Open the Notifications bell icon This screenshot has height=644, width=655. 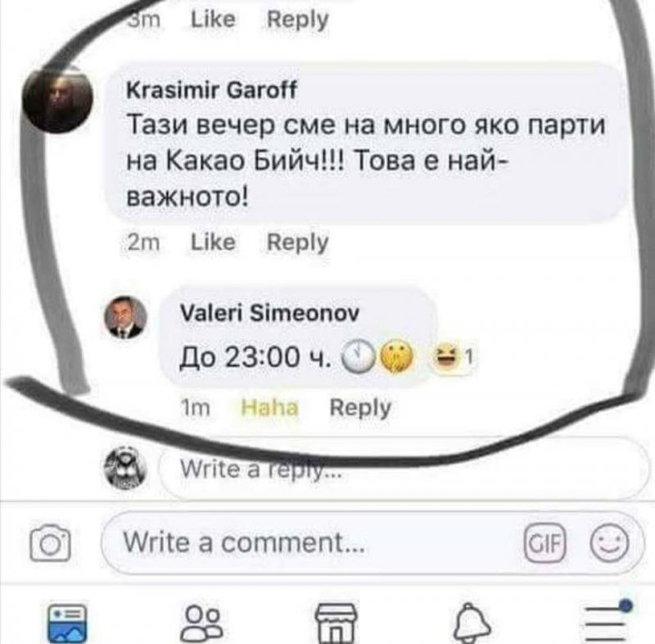[x=472, y=623]
